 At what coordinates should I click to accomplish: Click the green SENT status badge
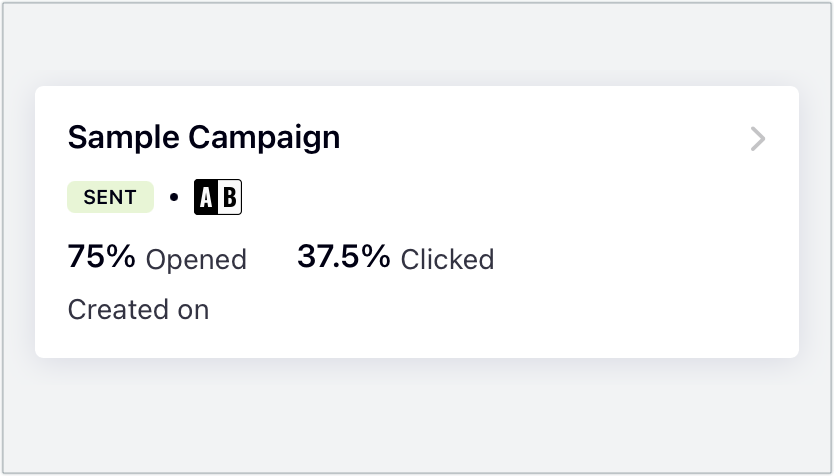[110, 197]
